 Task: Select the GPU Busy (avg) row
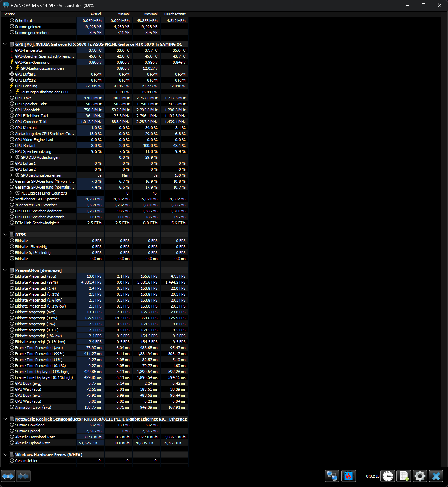[94, 383]
